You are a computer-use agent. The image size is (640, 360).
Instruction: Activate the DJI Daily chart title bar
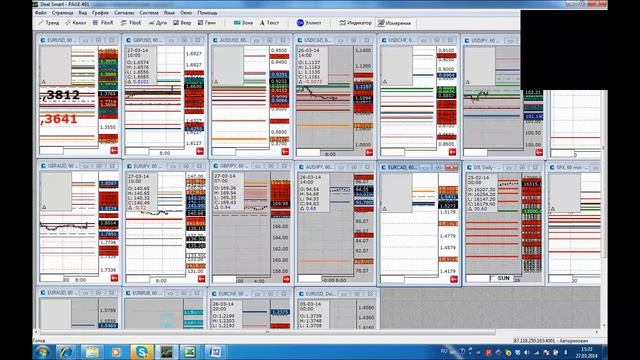click(504, 167)
